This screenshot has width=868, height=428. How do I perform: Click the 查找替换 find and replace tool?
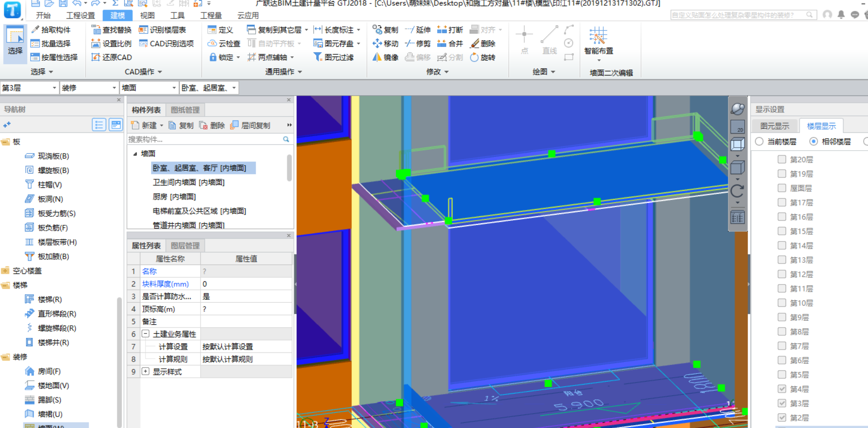click(111, 30)
